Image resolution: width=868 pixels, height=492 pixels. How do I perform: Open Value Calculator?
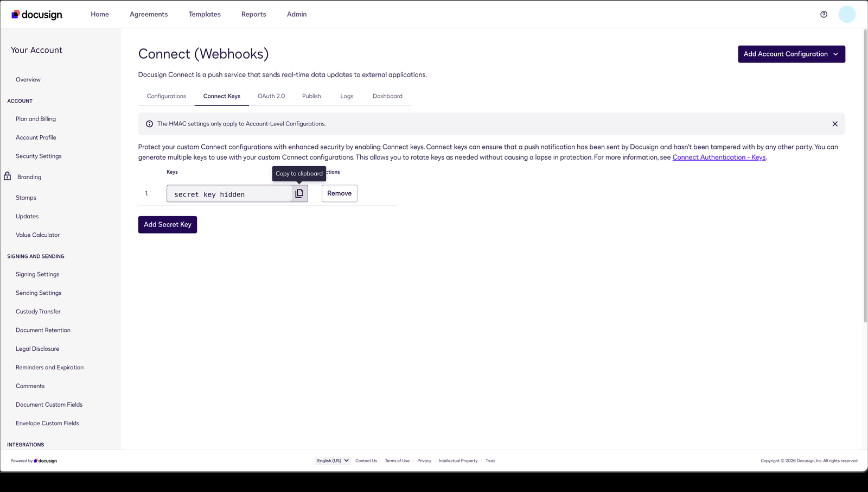pyautogui.click(x=37, y=235)
